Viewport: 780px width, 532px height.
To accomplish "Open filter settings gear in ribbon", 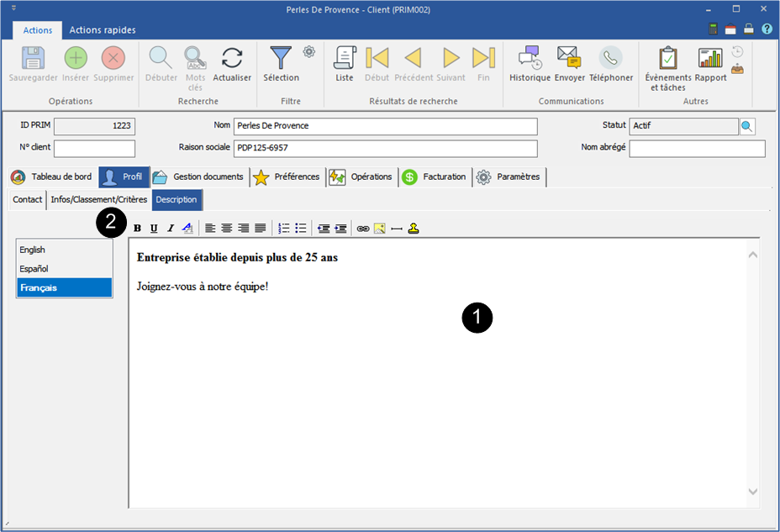I will [309, 52].
